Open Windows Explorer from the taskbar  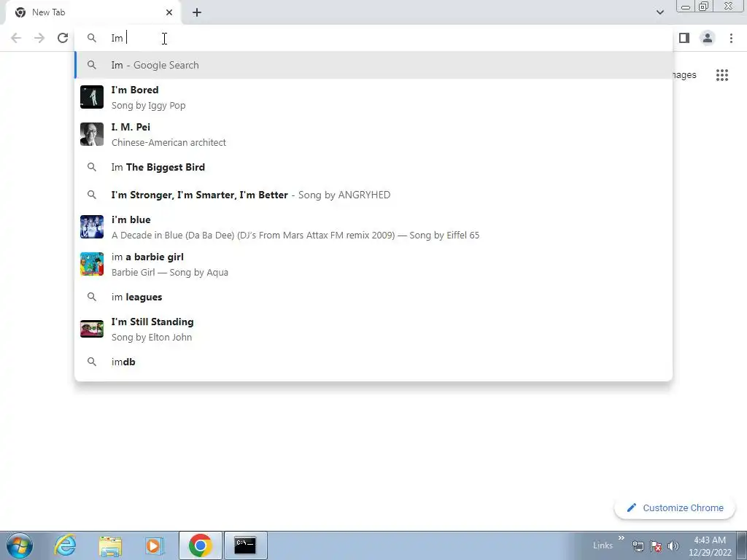coord(110,545)
